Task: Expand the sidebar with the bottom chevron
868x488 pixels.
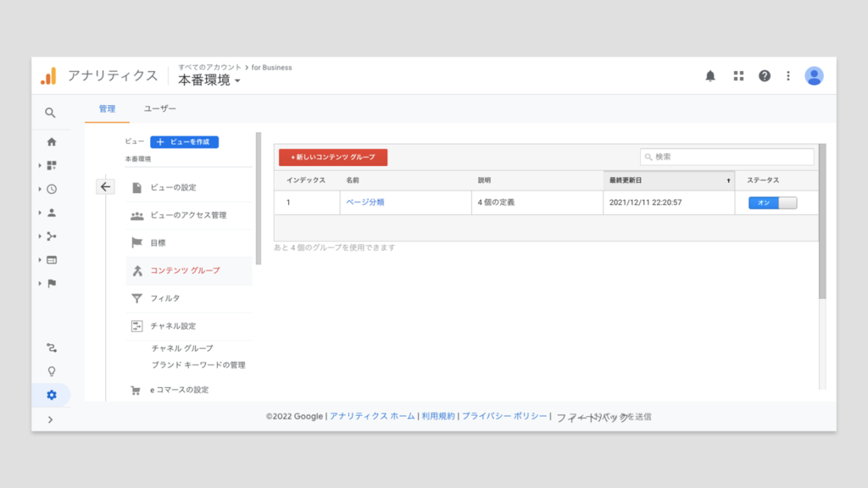Action: click(x=51, y=419)
